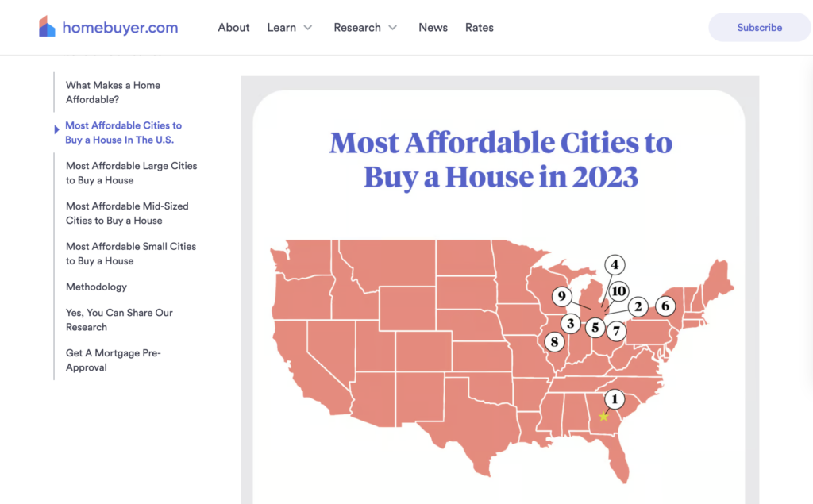Select map marker 10 in Michigan
813x504 pixels.
618,291
